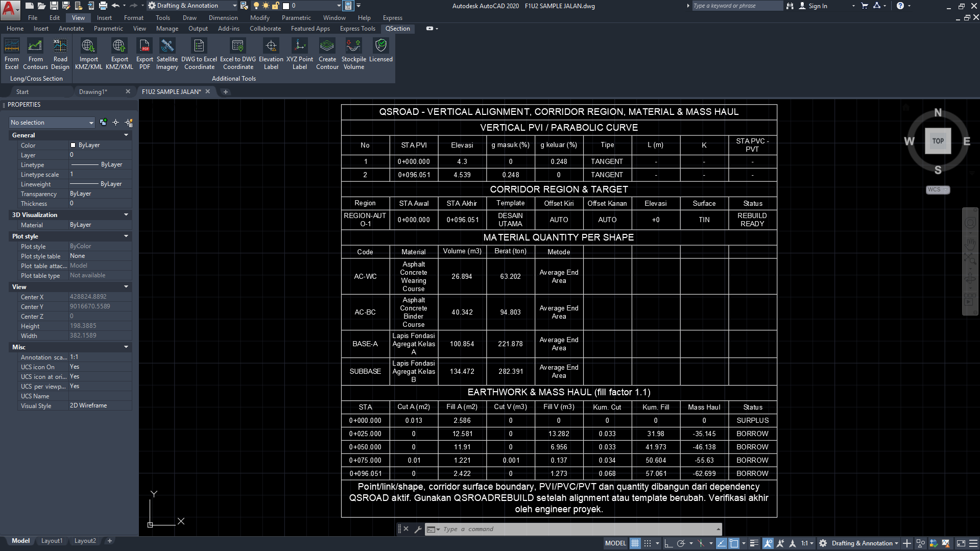Screen dimensions: 980x551
Task: Add a new drawing tab with plus
Action: click(x=226, y=92)
